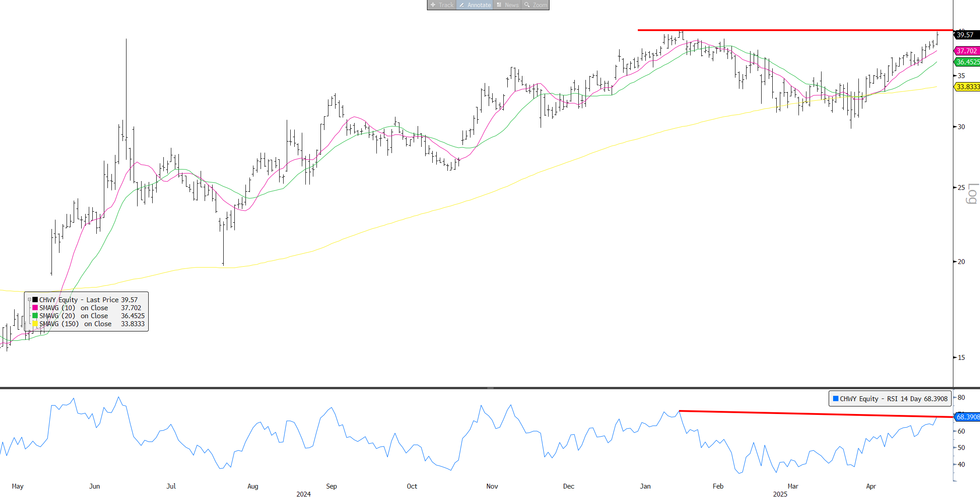980x497 pixels.
Task: Collapse the CHWY Equity legend tree
Action: [x=30, y=300]
